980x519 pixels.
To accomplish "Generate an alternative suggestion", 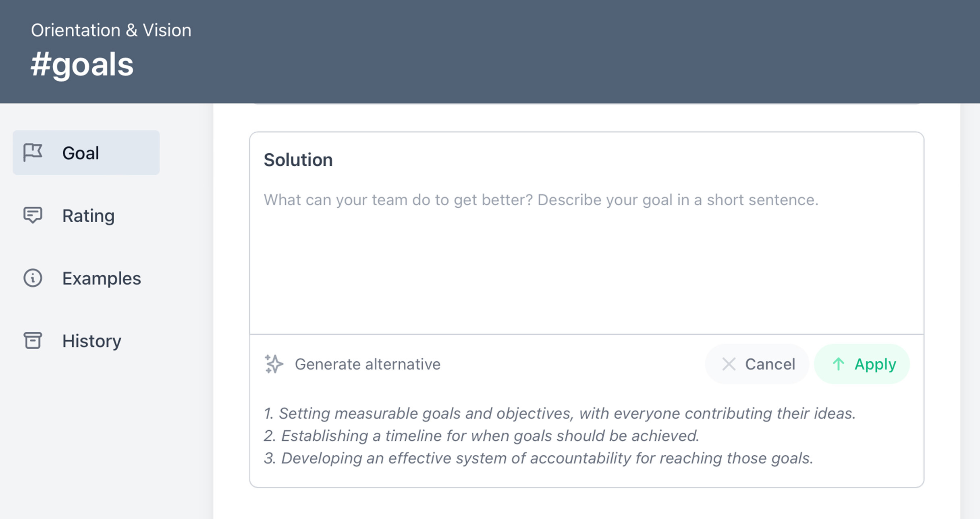I will (353, 364).
